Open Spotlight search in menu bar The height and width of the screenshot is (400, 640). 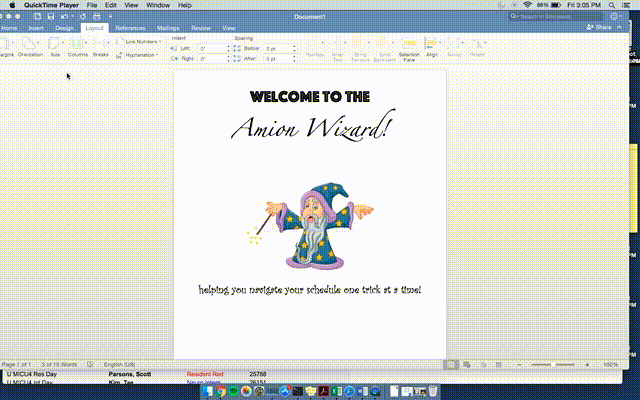[612, 5]
